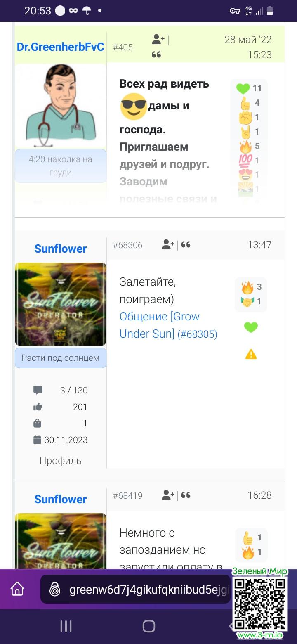Tap quote icon on post #68419
This screenshot has width=297, height=644.
(186, 495)
